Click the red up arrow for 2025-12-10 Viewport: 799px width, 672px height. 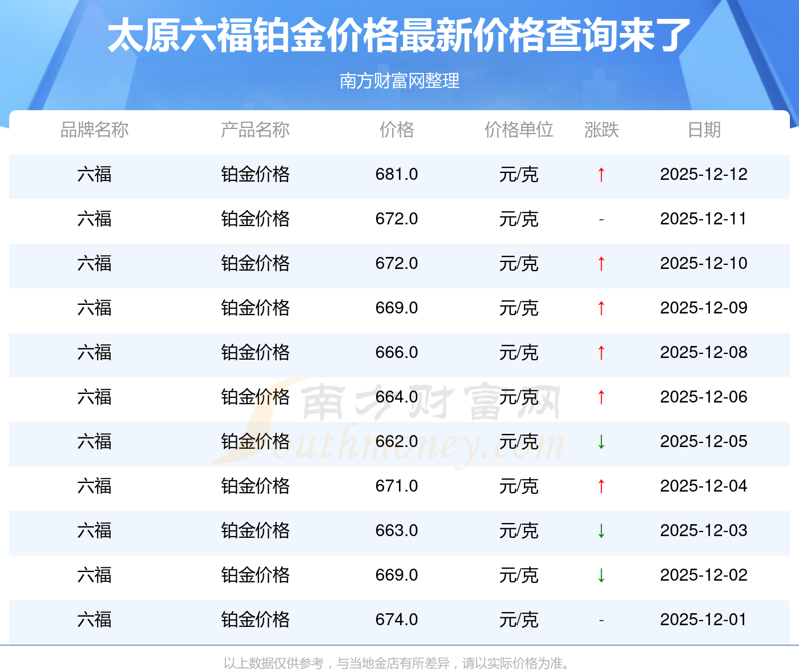click(x=601, y=264)
